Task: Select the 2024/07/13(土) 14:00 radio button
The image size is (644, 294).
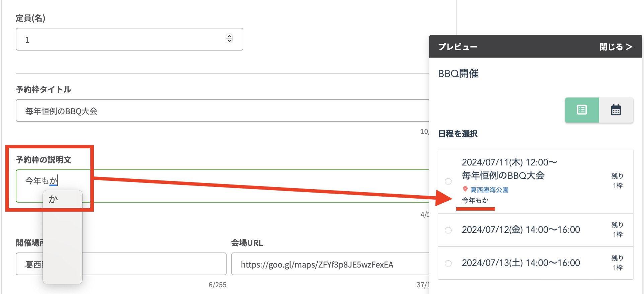Action: coord(448,263)
